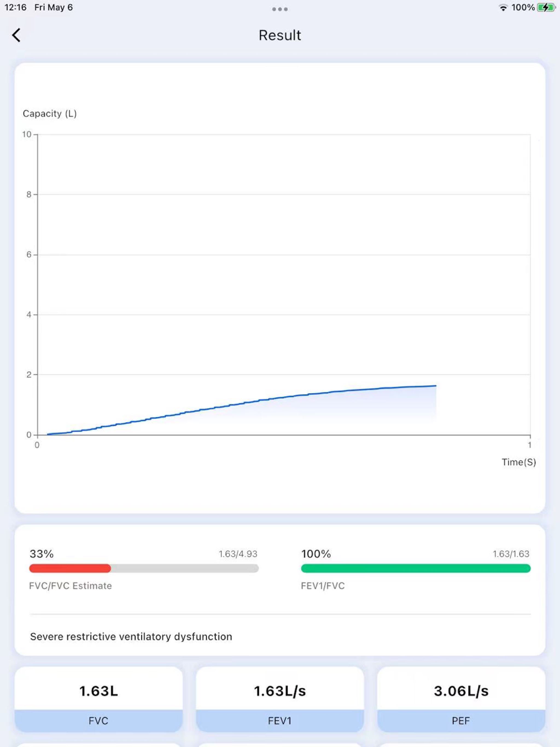This screenshot has height=747, width=560.
Task: Tap the green FEV1/FVC progress bar
Action: [x=416, y=568]
